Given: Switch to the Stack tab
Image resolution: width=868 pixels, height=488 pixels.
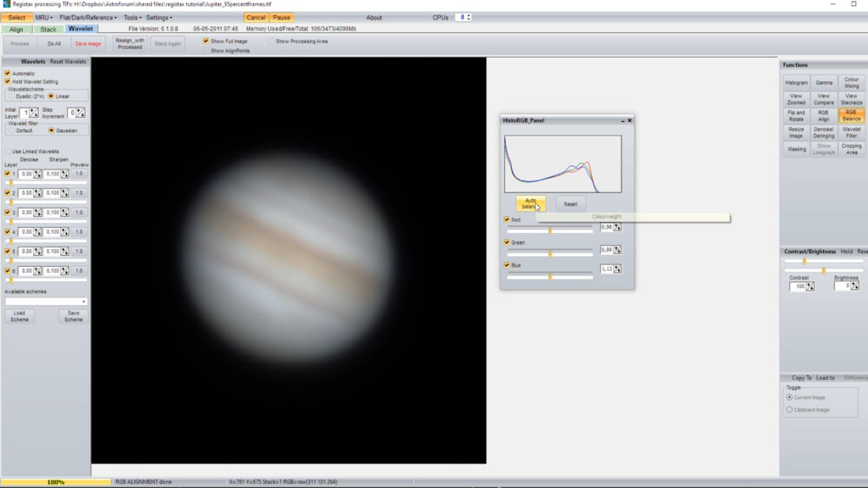Looking at the screenshot, I should pyautogui.click(x=48, y=29).
